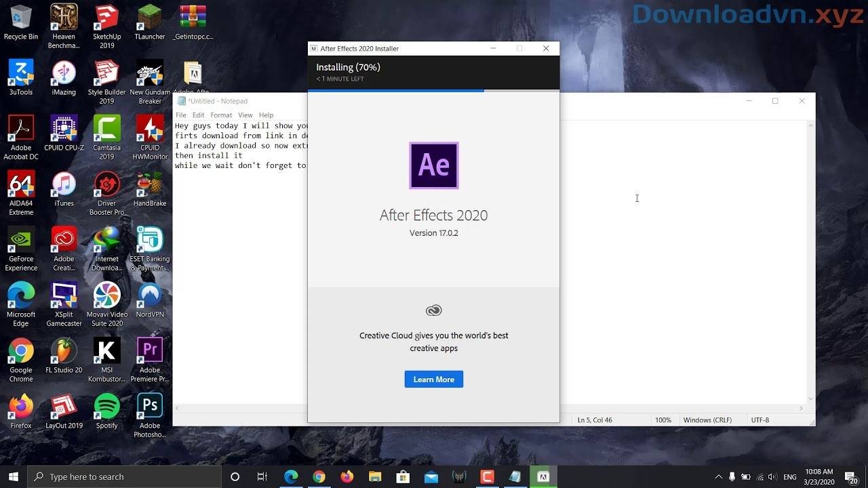Open Cortana from the taskbar
Viewport: 868px width, 488px height.
[235, 476]
